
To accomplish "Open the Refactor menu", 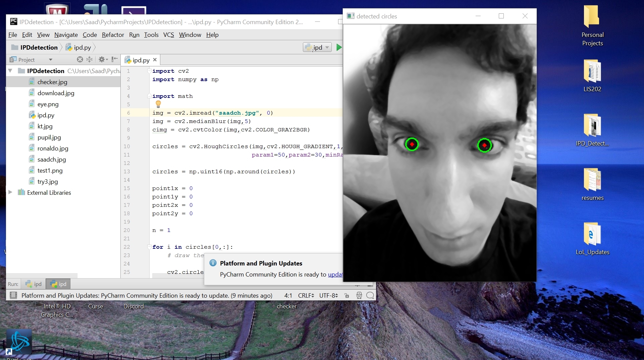I will coord(113,35).
